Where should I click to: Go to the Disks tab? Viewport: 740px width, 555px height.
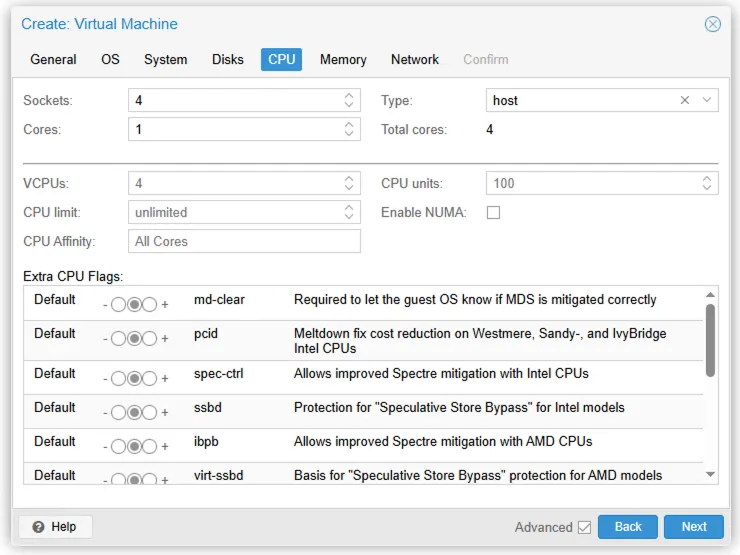227,59
